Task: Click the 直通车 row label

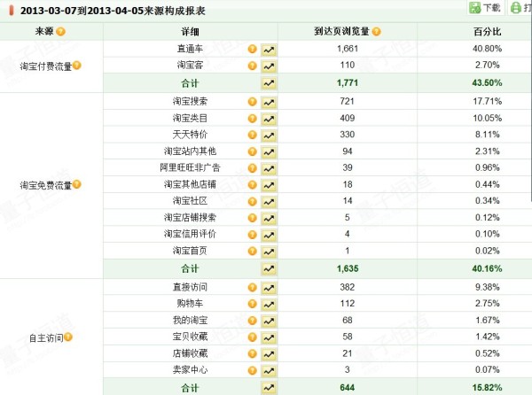Action: point(190,49)
